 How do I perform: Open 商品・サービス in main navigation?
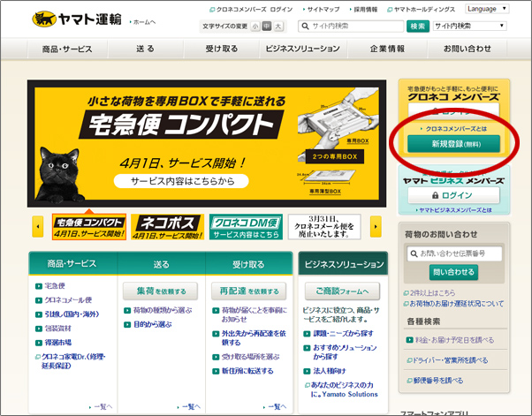click(67, 49)
